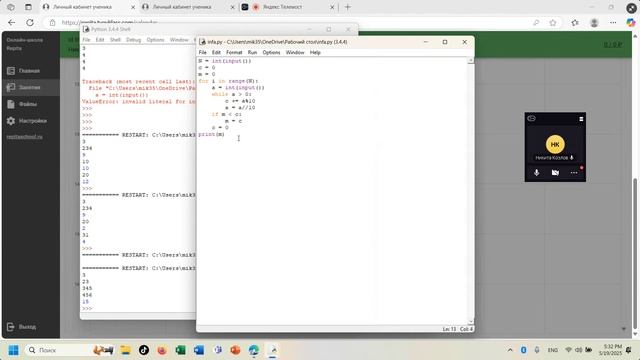Open Run menu in infa.py editor

click(252, 53)
